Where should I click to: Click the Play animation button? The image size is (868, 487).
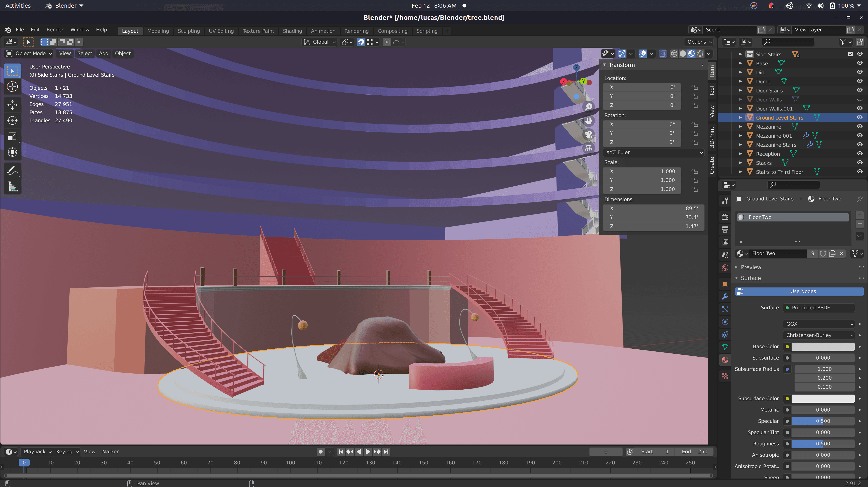click(x=368, y=452)
